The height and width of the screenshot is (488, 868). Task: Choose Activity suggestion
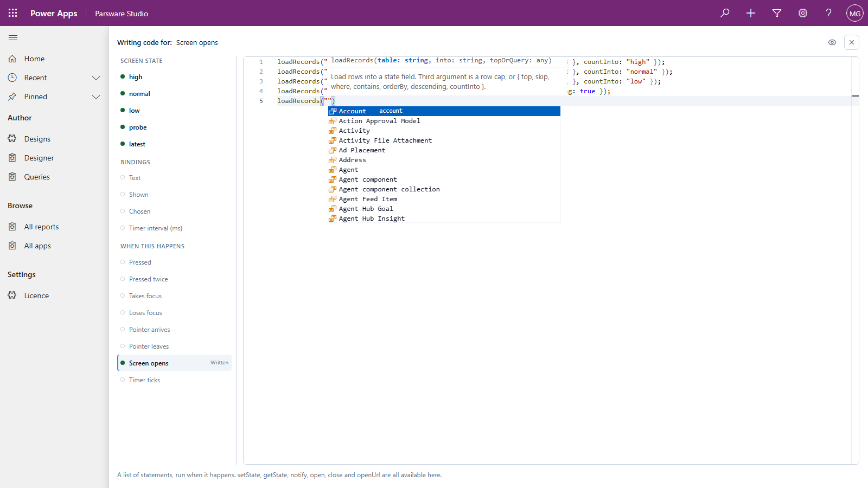(444, 131)
